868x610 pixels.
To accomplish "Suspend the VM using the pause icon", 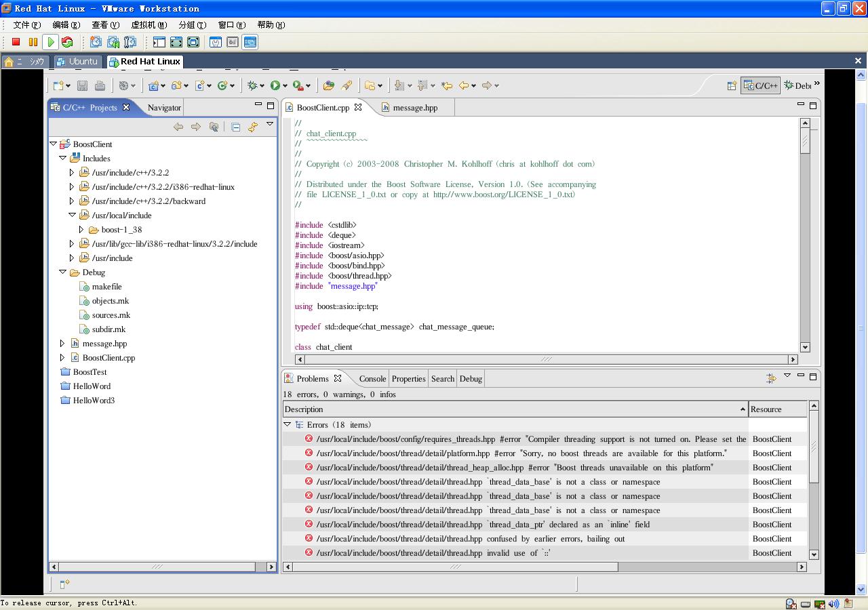I will [x=33, y=42].
